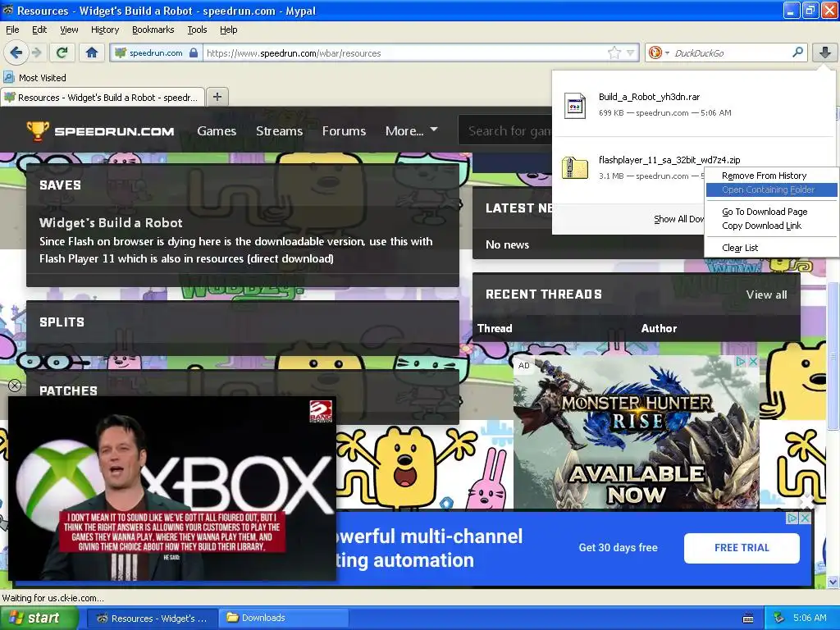
Task: Click the page vertical scrollbar thumb
Action: coord(833,354)
